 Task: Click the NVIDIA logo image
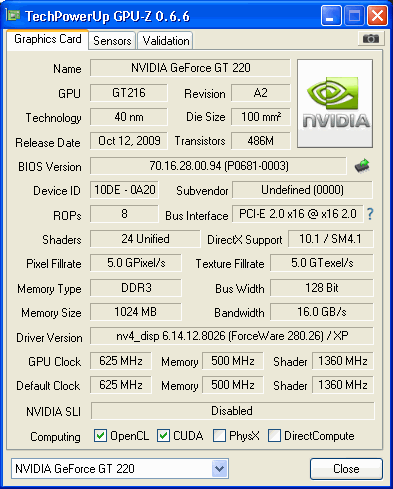click(335, 104)
